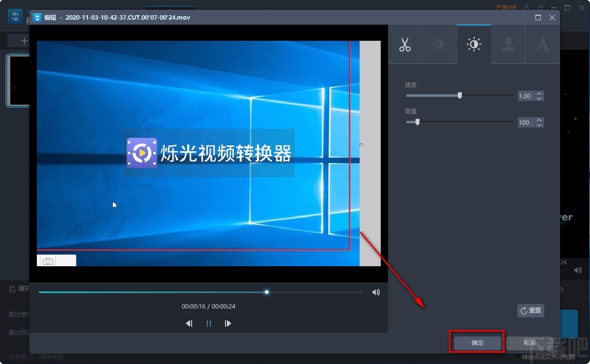The width and height of the screenshot is (590, 364).
Task: Select the scissors trim tool
Action: 405,44
